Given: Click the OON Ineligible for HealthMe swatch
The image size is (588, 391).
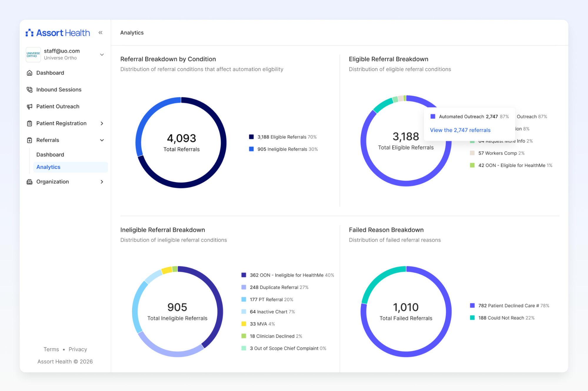Looking at the screenshot, I should coord(244,275).
